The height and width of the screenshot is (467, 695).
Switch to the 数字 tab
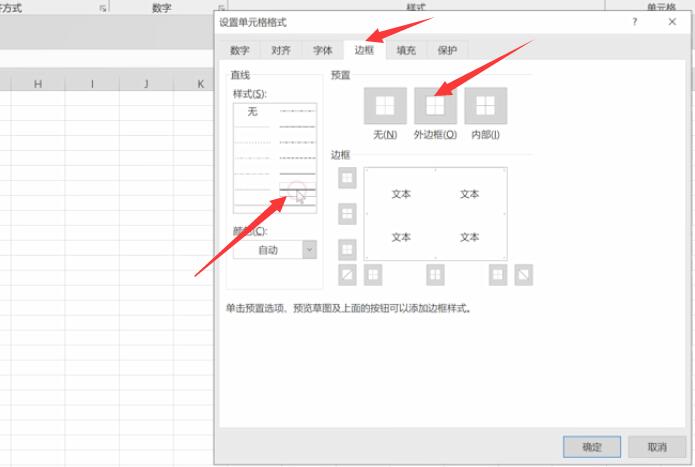[x=239, y=50]
